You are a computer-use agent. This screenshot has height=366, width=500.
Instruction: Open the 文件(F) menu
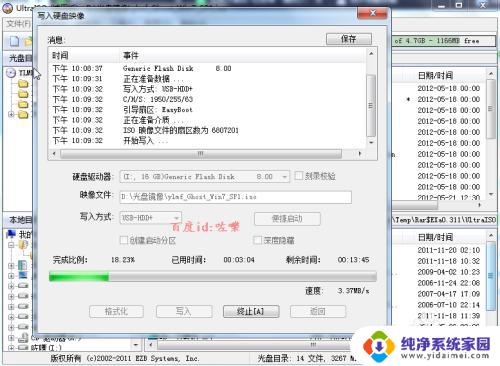coord(18,24)
